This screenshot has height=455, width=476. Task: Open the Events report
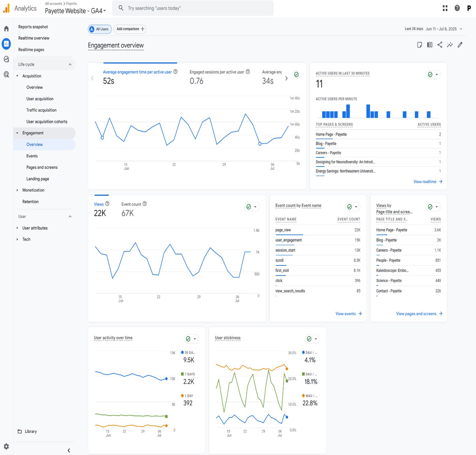(x=32, y=156)
